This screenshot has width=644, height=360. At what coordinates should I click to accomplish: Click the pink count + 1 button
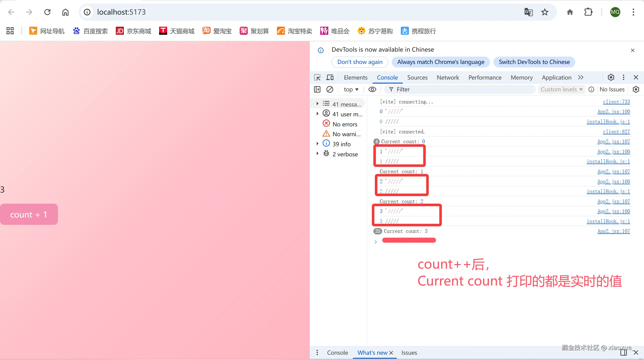point(29,214)
